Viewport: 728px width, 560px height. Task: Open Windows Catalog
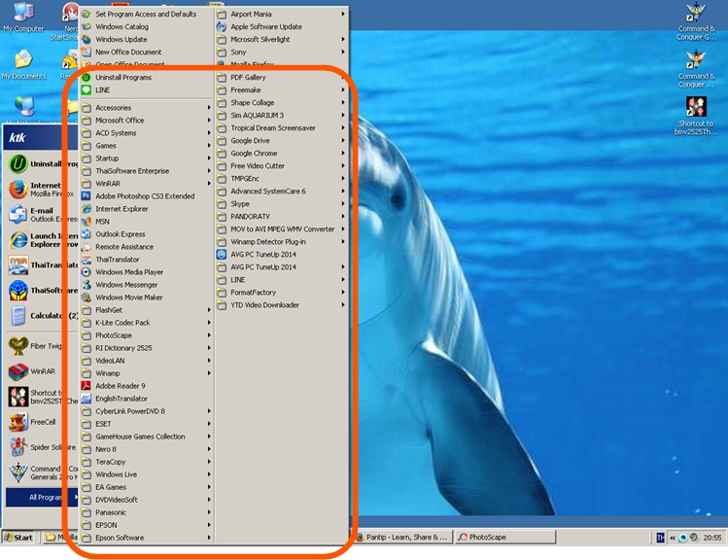click(146, 27)
